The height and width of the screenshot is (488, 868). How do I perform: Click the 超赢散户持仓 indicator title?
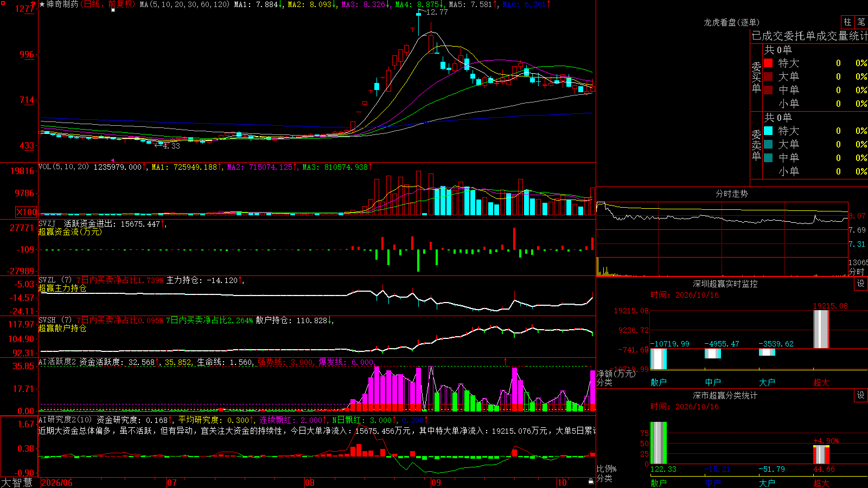pos(62,328)
